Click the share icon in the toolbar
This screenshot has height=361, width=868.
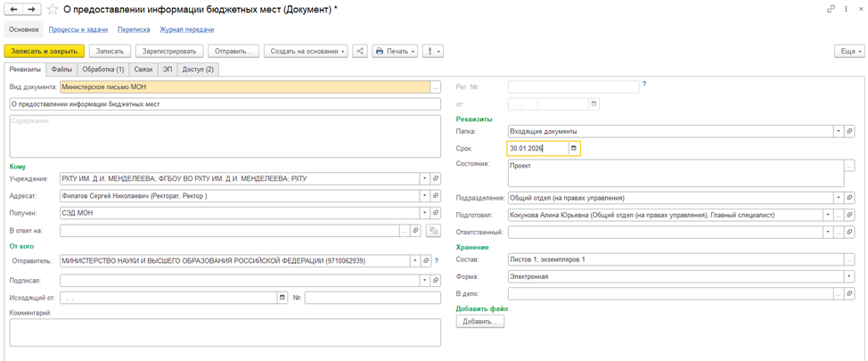click(359, 52)
